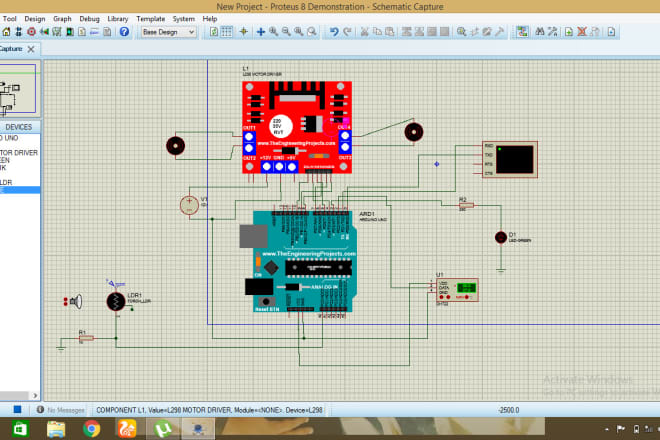Click the Zoom to Area icon
The height and width of the screenshot is (440, 660).
coord(311,32)
